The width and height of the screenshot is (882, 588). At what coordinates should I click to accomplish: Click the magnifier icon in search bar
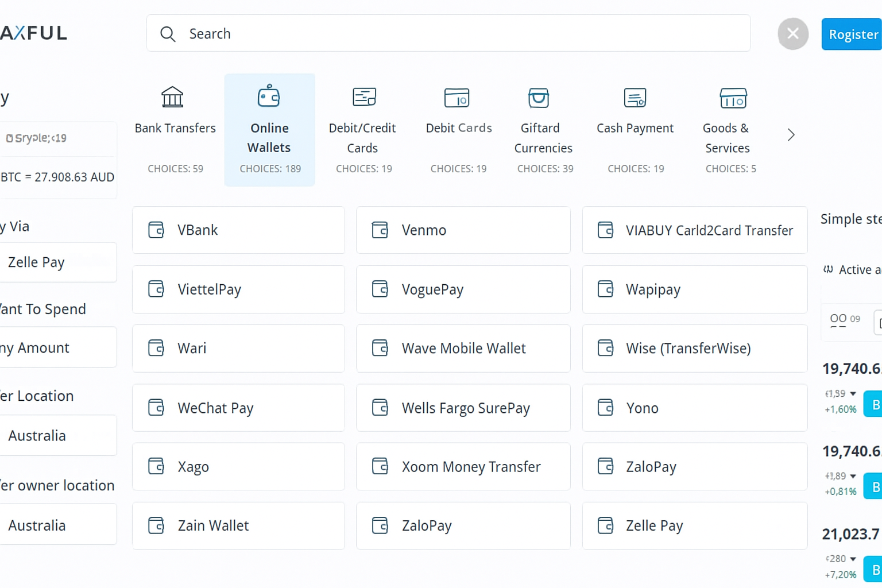click(x=168, y=34)
